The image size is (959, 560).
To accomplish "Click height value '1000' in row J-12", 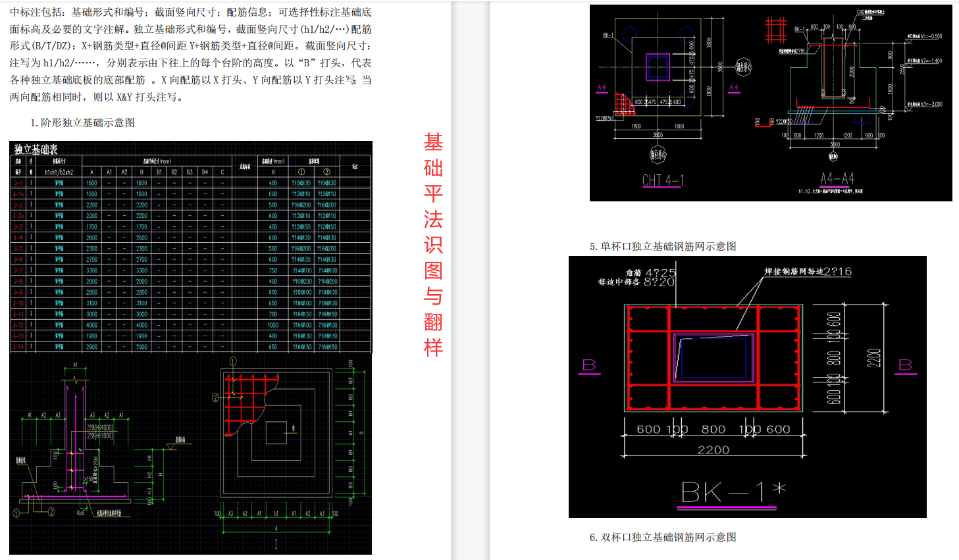I will 272,325.
